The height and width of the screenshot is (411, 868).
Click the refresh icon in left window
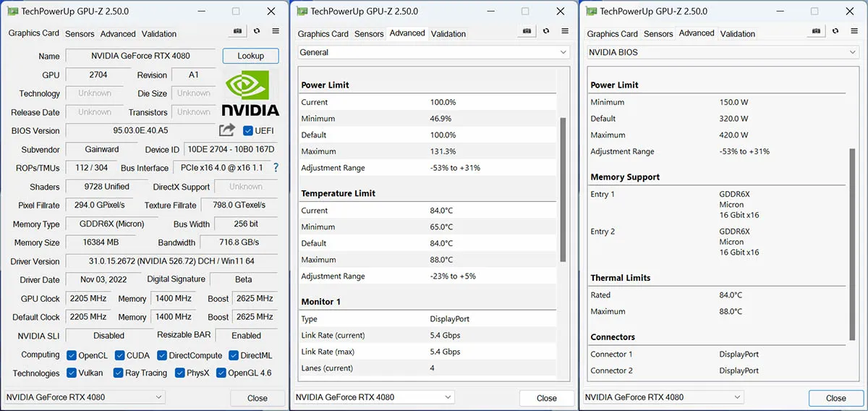pos(256,32)
